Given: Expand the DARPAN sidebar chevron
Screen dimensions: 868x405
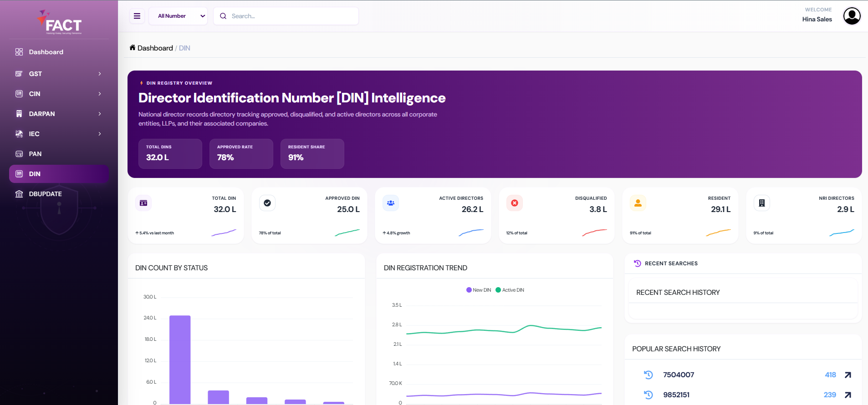Looking at the screenshot, I should (x=100, y=114).
